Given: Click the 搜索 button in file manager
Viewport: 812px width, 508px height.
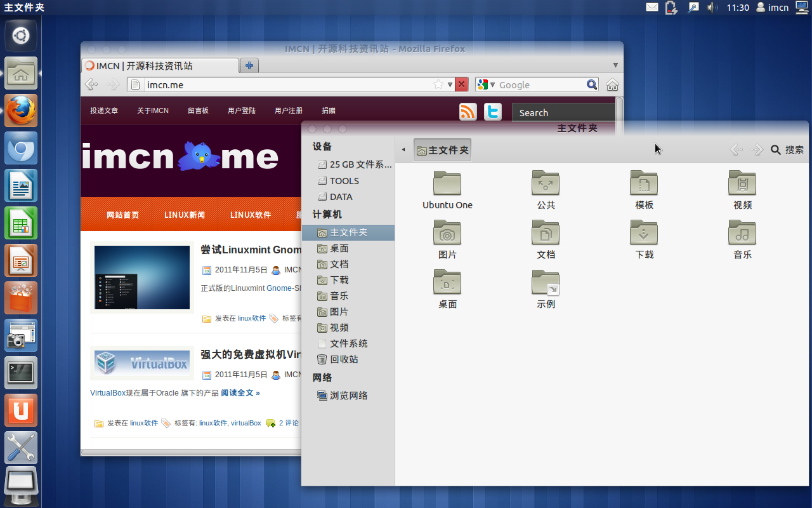Looking at the screenshot, I should (787, 150).
